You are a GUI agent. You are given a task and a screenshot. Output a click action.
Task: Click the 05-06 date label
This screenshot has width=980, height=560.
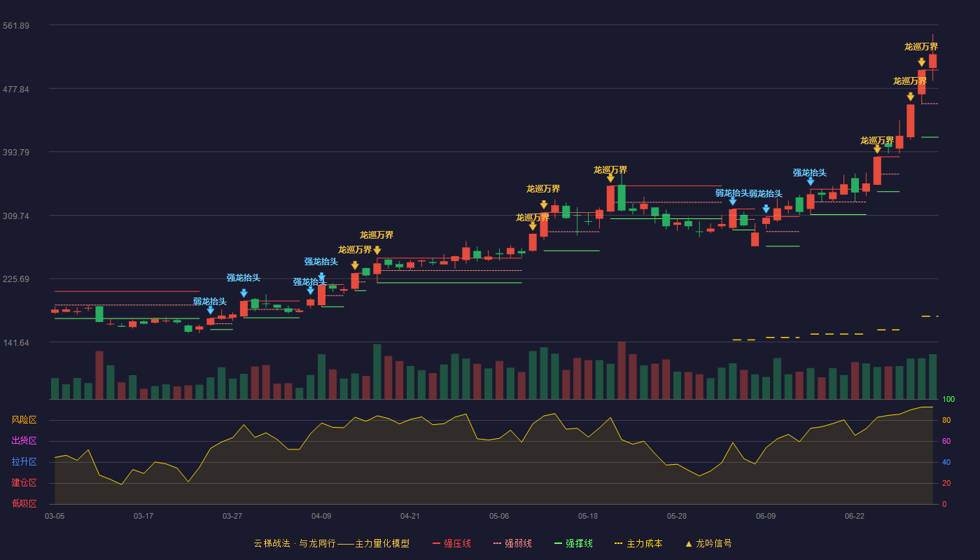pos(499,516)
